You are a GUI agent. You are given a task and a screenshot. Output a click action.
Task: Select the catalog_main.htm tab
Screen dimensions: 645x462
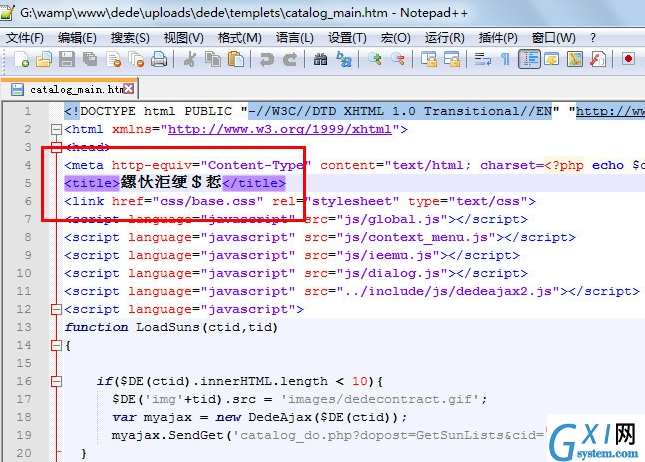pos(70,89)
